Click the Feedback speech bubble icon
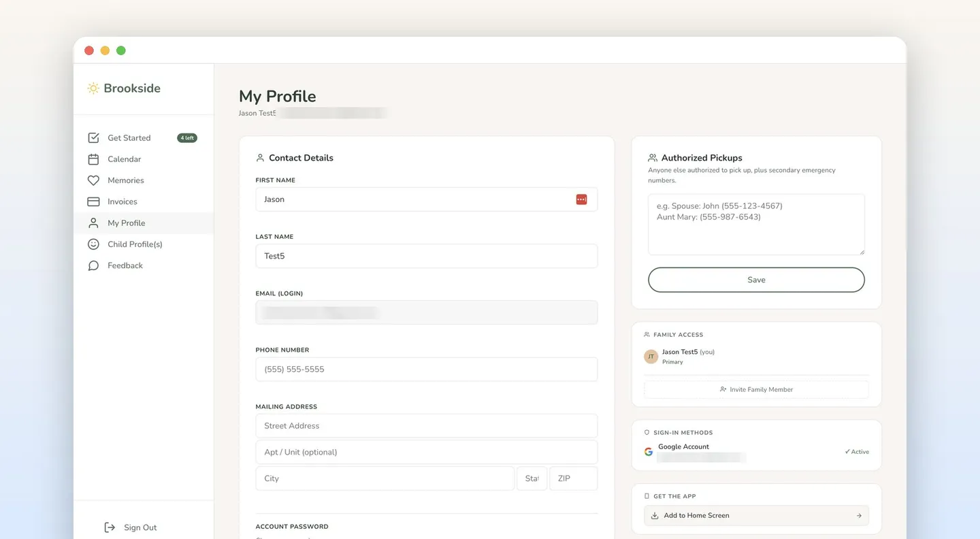The image size is (980, 539). pos(93,265)
